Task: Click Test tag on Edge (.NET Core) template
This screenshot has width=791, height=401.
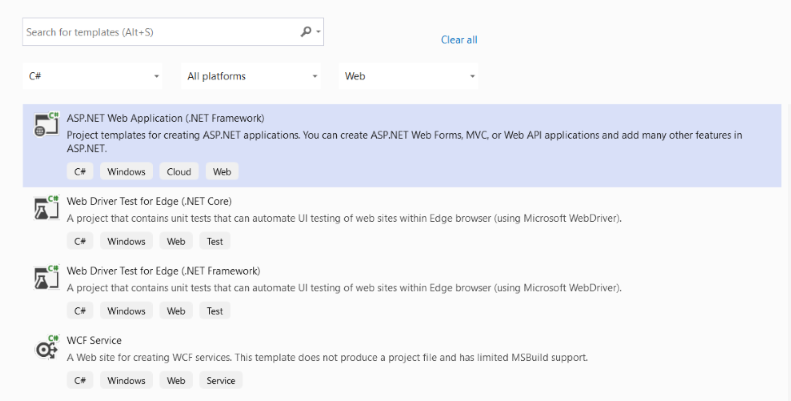Action: (215, 241)
